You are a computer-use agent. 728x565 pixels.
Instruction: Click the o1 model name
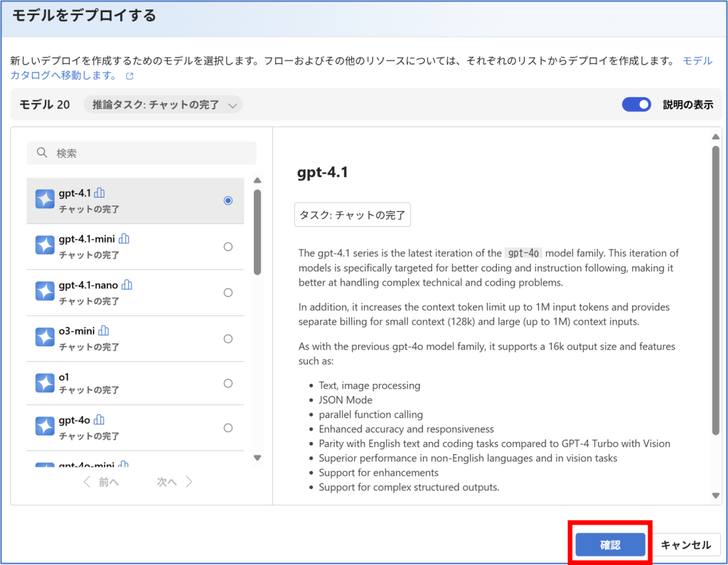pos(63,377)
